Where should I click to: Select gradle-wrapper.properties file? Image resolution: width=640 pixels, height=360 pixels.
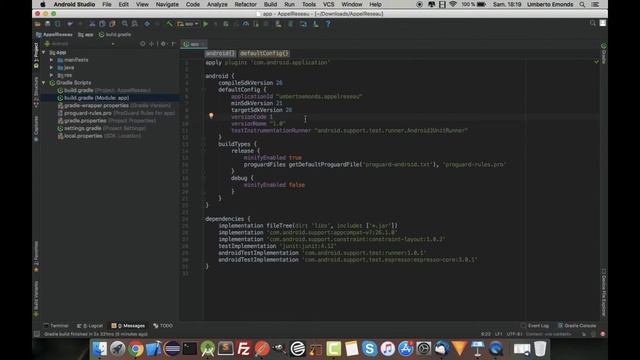pyautogui.click(x=114, y=105)
